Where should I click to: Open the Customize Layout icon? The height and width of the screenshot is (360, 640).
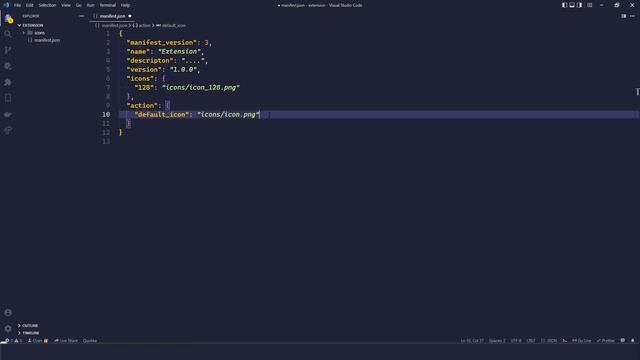589,5
